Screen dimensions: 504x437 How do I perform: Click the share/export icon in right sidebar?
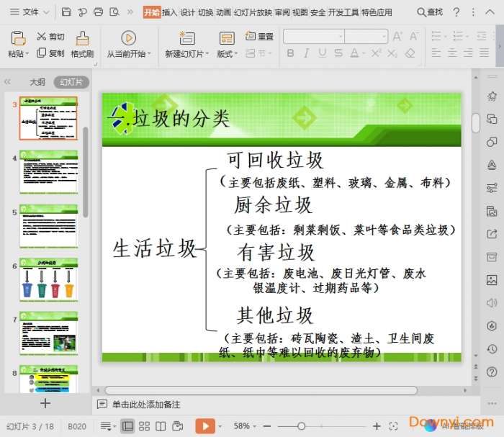[492, 234]
